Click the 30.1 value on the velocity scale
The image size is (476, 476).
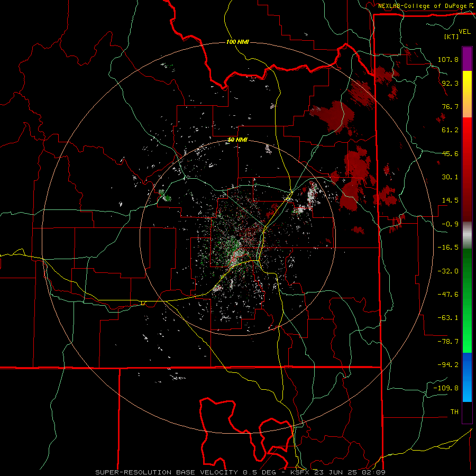tap(450, 177)
